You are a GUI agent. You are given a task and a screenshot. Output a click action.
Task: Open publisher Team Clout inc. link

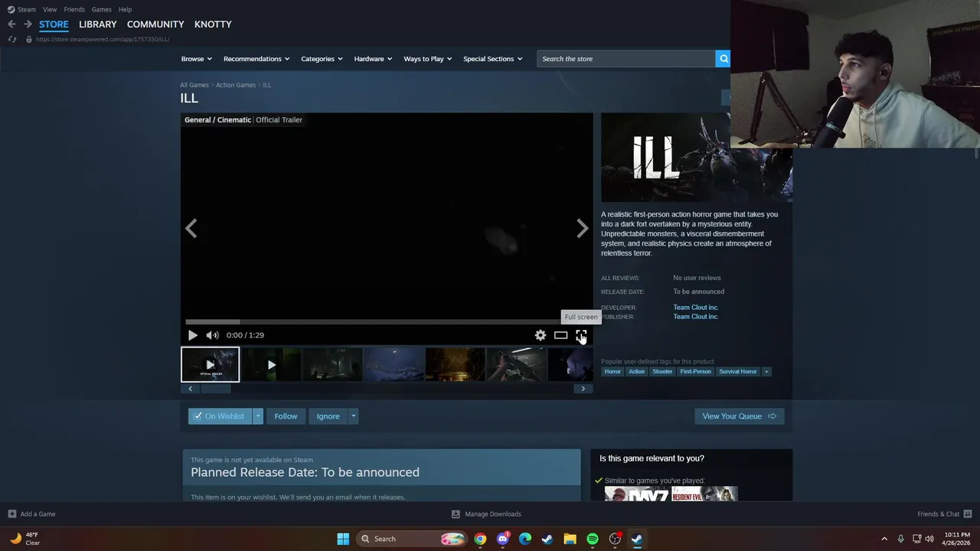[696, 317]
